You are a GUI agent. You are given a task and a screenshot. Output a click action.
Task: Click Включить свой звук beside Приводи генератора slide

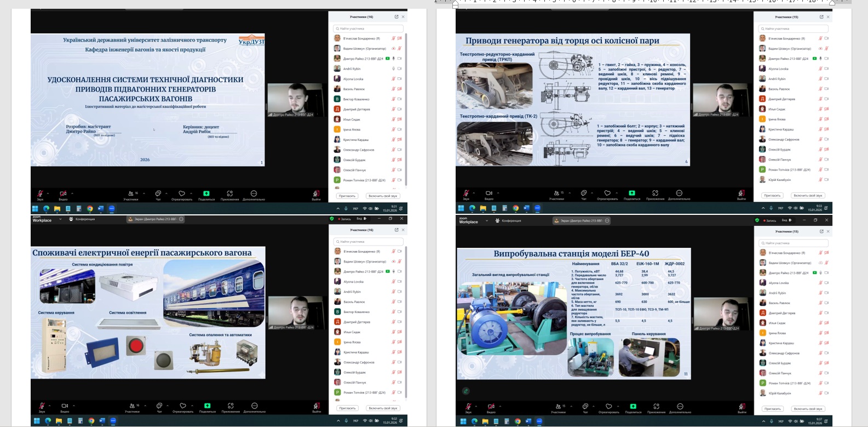coord(808,196)
